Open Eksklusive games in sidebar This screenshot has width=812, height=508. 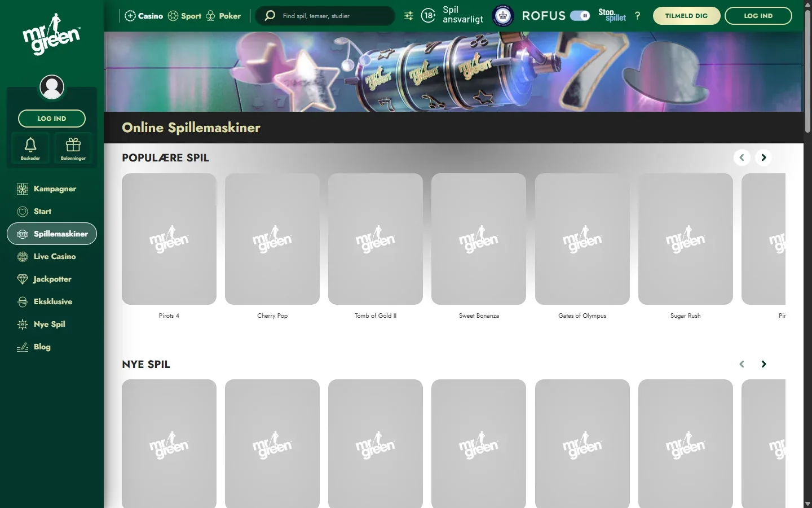[52, 301]
